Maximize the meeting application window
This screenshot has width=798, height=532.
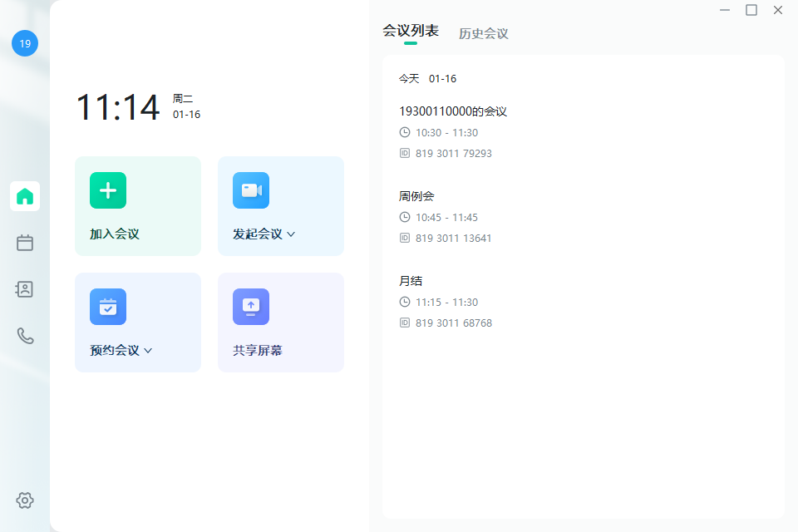point(751,10)
